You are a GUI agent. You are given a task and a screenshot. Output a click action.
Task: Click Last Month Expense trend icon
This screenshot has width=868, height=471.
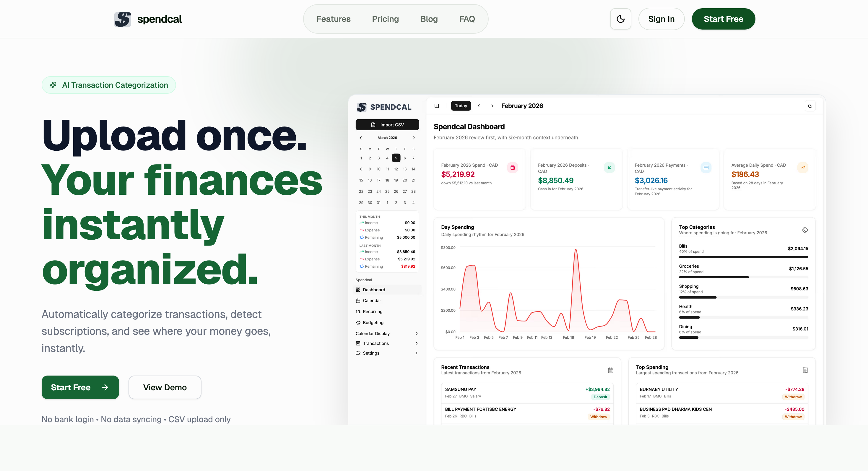[x=361, y=259]
